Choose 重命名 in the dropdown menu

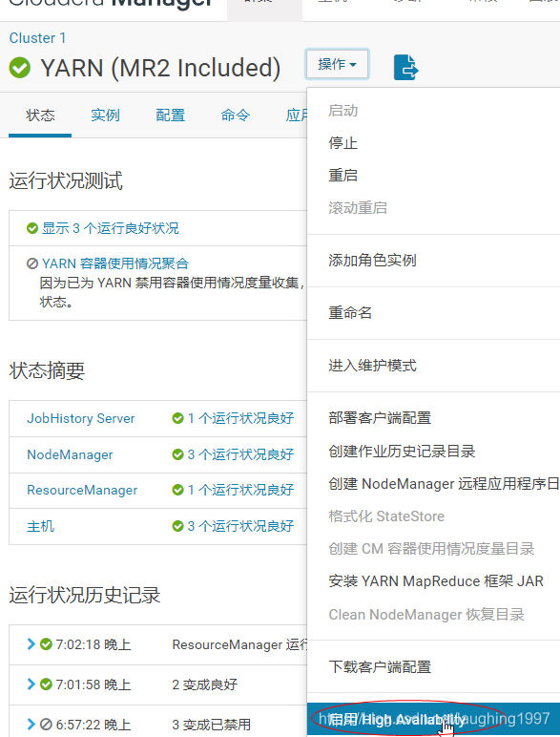[x=350, y=312]
